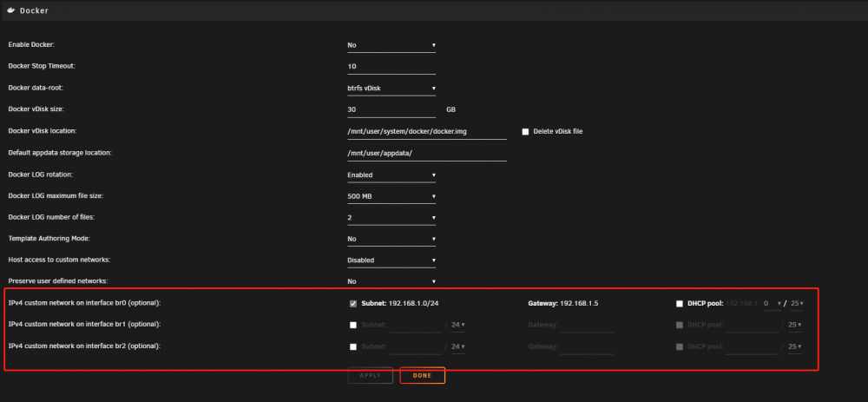Click the GB unit text
Screen dimensions: 868x402
[x=451, y=109]
